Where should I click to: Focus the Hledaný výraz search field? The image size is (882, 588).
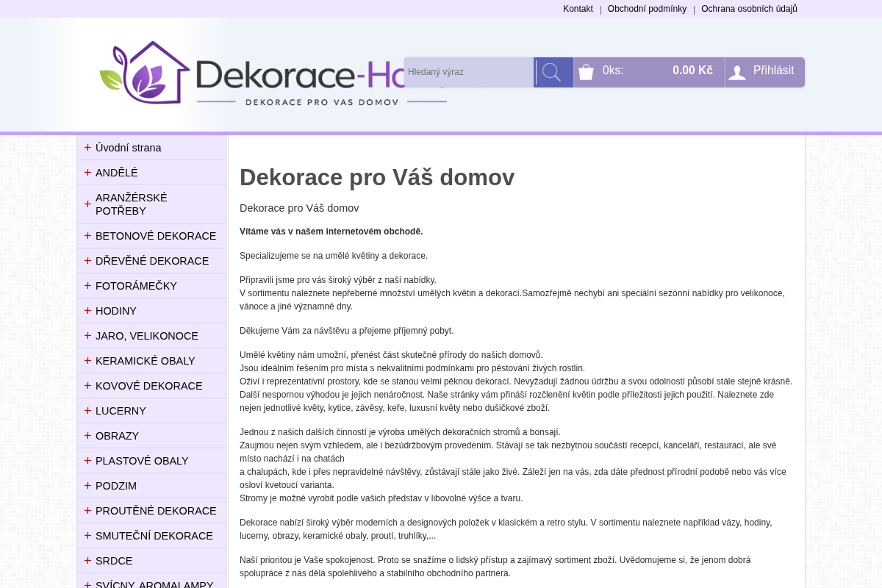coord(469,72)
